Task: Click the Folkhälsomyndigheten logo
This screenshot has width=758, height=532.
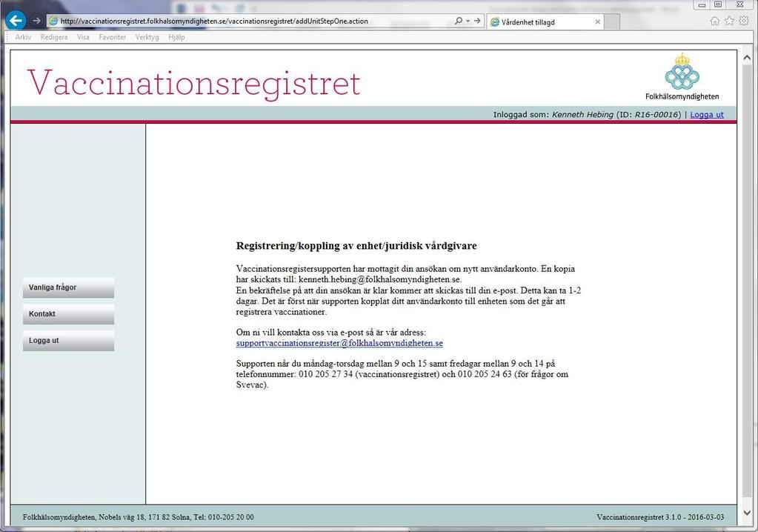Action: tap(682, 77)
